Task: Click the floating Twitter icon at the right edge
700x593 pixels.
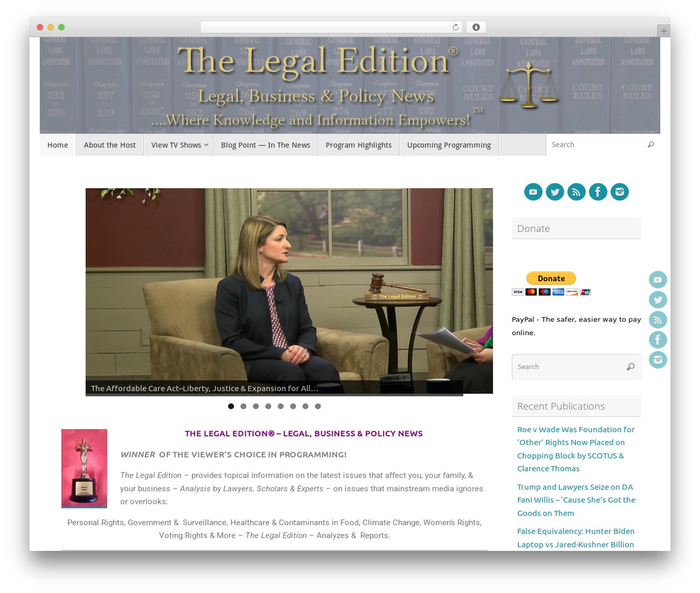Action: coord(658,300)
